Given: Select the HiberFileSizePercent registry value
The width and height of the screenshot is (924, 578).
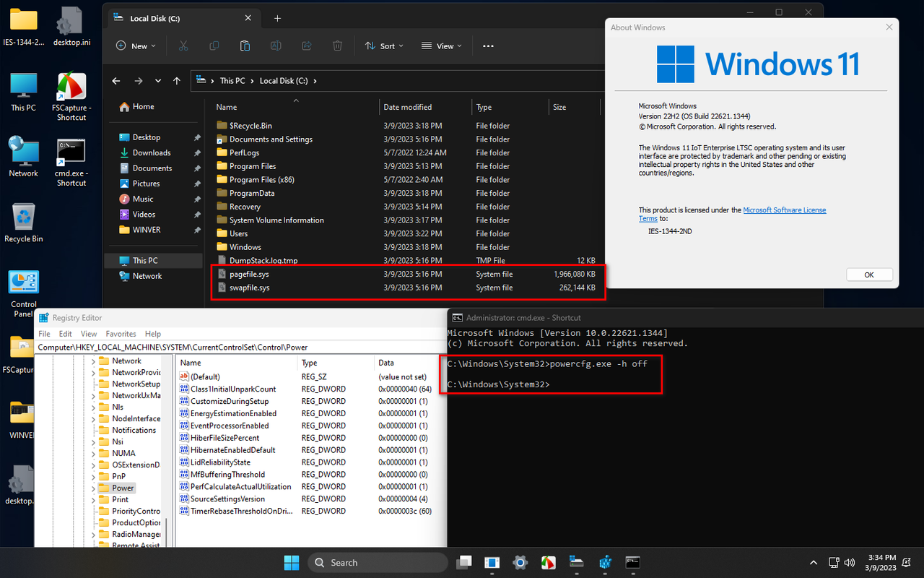Looking at the screenshot, I should pyautogui.click(x=225, y=438).
